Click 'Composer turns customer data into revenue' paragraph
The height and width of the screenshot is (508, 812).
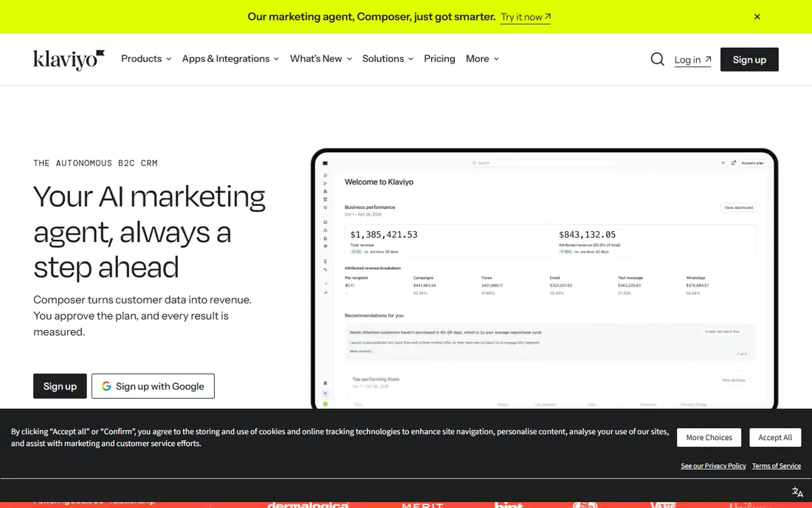(142, 316)
